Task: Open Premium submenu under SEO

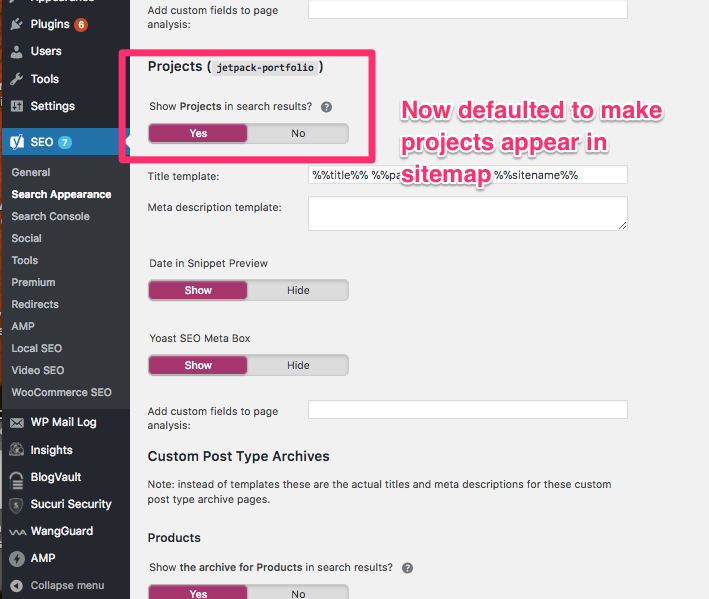Action: (x=33, y=283)
